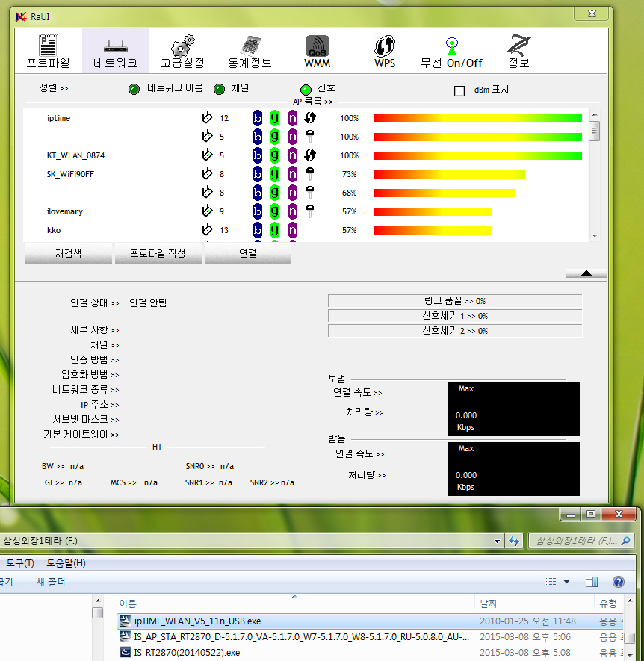The width and height of the screenshot is (644, 661).
Task: Click RaUI title bar logo icon
Action: point(21,17)
